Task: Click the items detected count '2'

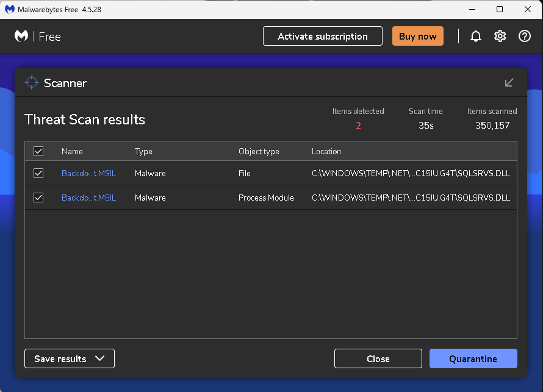Action: click(x=358, y=125)
